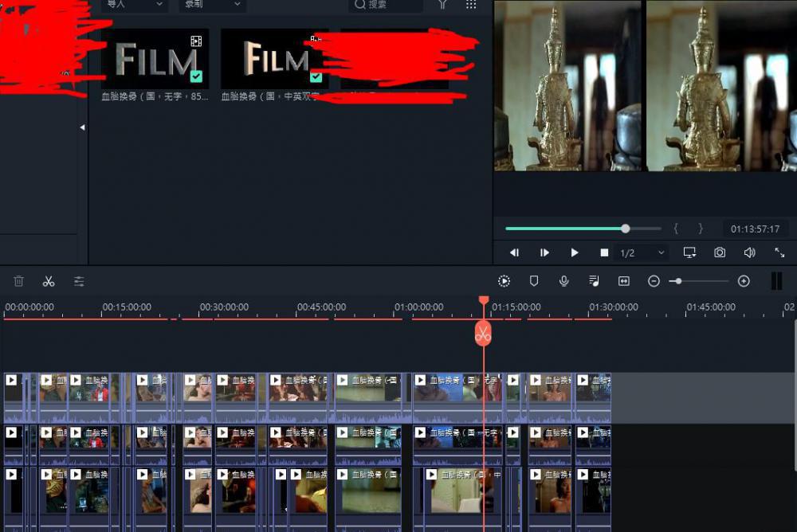Select the second FILM media thumbnail 中英双字

coord(274,58)
